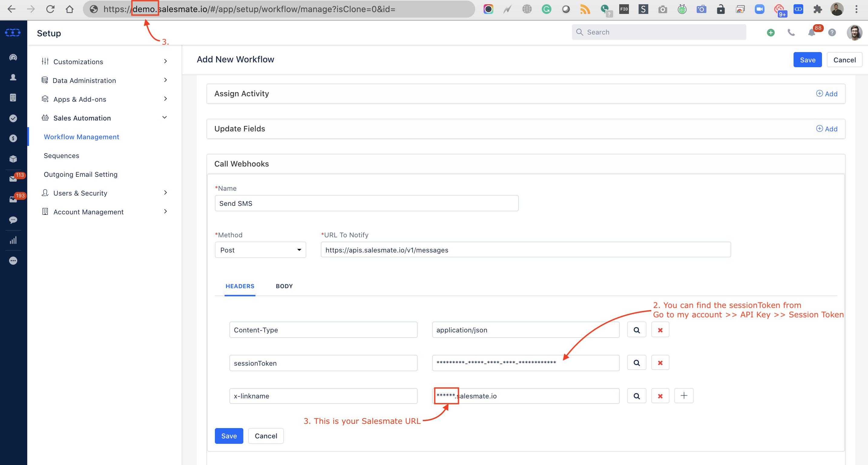
Task: Click the browser back arrow
Action: coord(12,9)
